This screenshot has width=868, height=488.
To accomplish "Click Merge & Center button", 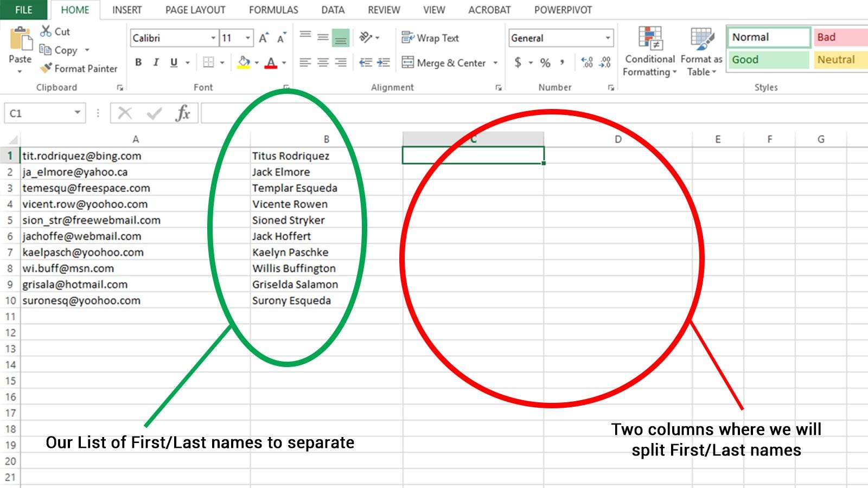I will click(444, 63).
